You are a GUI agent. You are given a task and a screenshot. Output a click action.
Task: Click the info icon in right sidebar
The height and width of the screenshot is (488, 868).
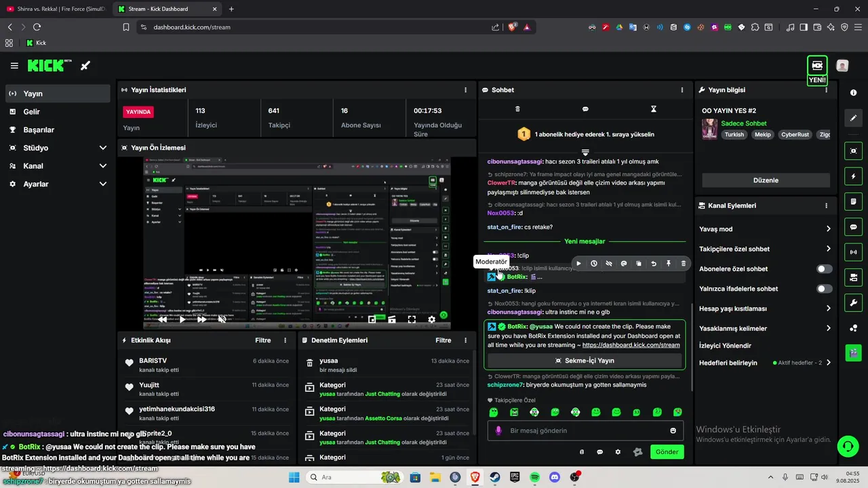click(854, 93)
